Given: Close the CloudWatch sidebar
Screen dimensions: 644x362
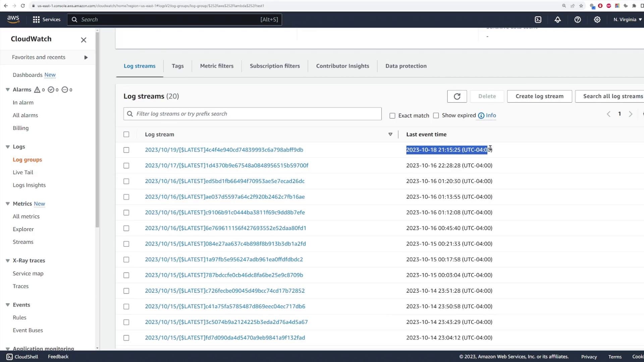Looking at the screenshot, I should click(x=84, y=40).
